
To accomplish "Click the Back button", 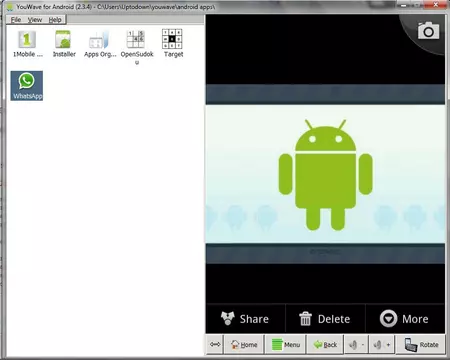I will click(325, 344).
